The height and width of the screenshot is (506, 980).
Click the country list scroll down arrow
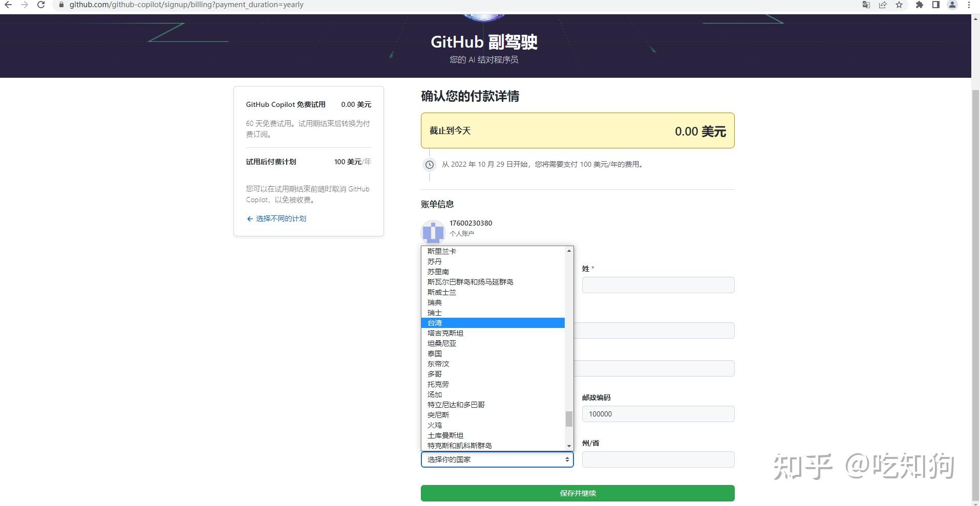[x=569, y=446]
